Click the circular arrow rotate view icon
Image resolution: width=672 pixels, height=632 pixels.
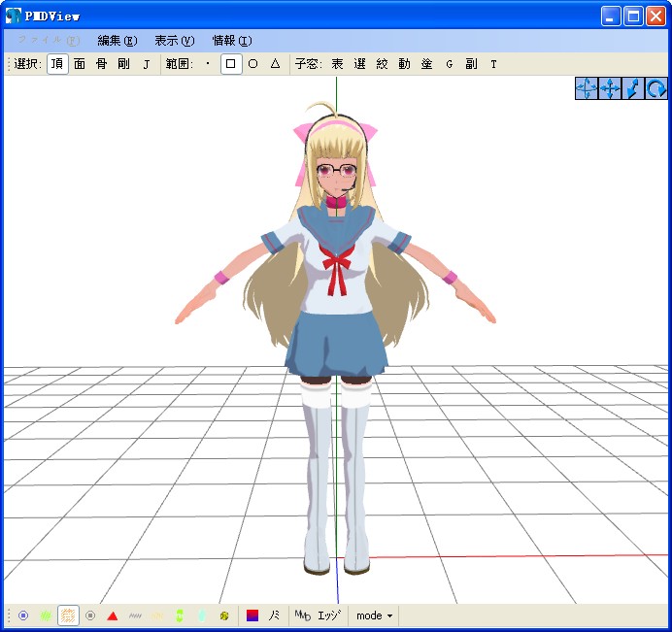[x=655, y=88]
